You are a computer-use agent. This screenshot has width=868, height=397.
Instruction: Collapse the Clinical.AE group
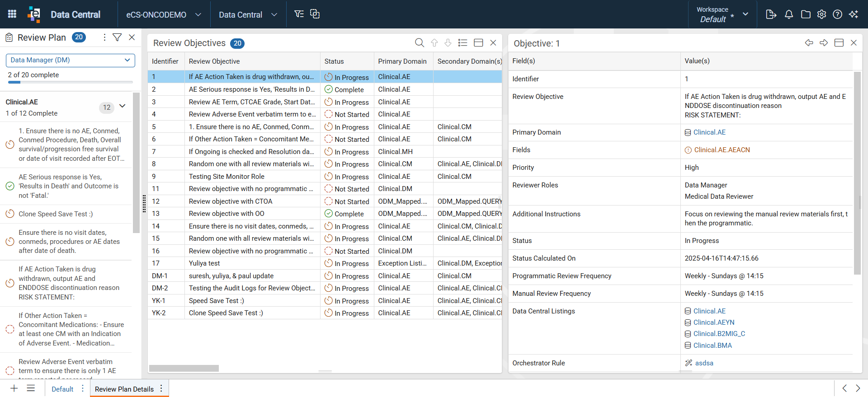(123, 106)
